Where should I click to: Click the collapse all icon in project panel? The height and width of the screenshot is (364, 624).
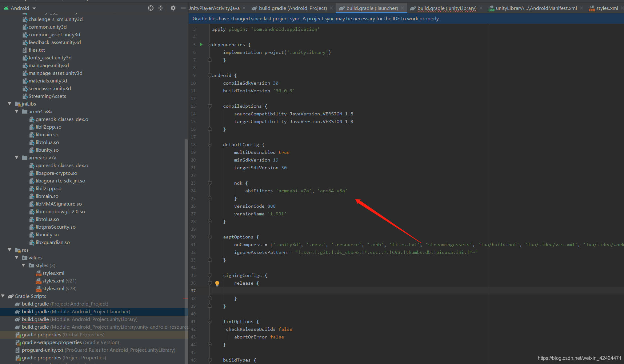click(161, 8)
